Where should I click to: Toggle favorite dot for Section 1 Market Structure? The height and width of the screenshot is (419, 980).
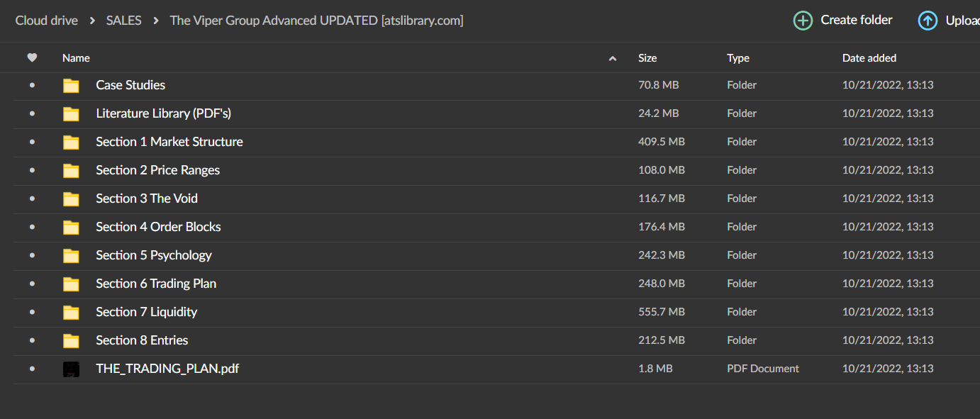pos(32,142)
